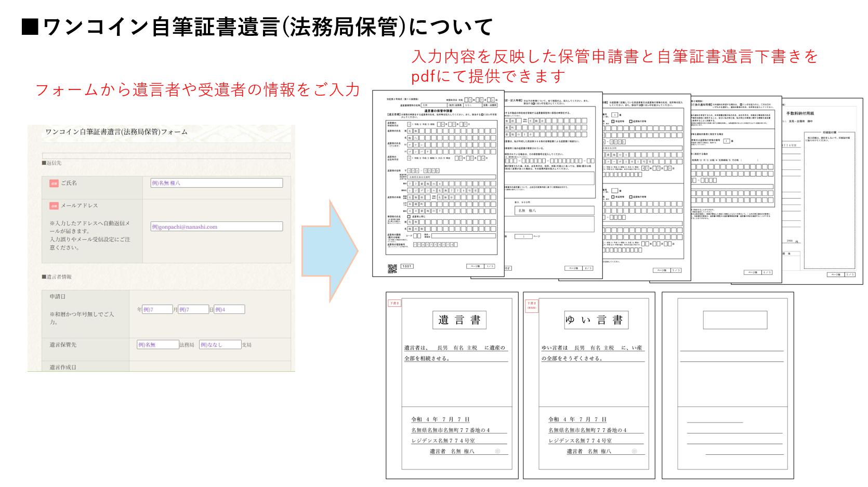This screenshot has height=487, width=868.
Task: Click the 申請日 year input field
Action: [157, 310]
